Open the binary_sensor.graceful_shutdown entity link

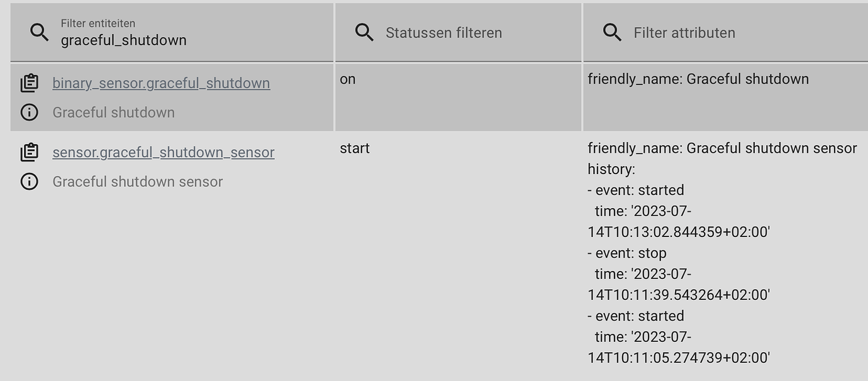161,82
